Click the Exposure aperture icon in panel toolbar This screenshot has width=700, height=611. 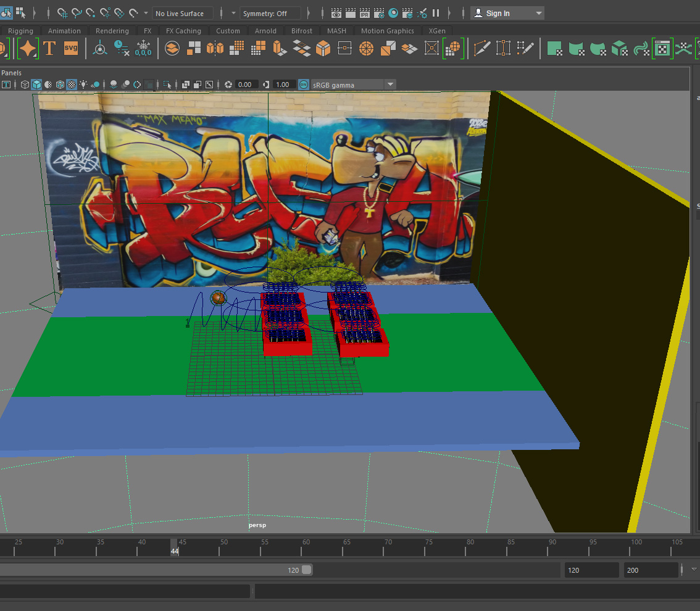point(228,85)
